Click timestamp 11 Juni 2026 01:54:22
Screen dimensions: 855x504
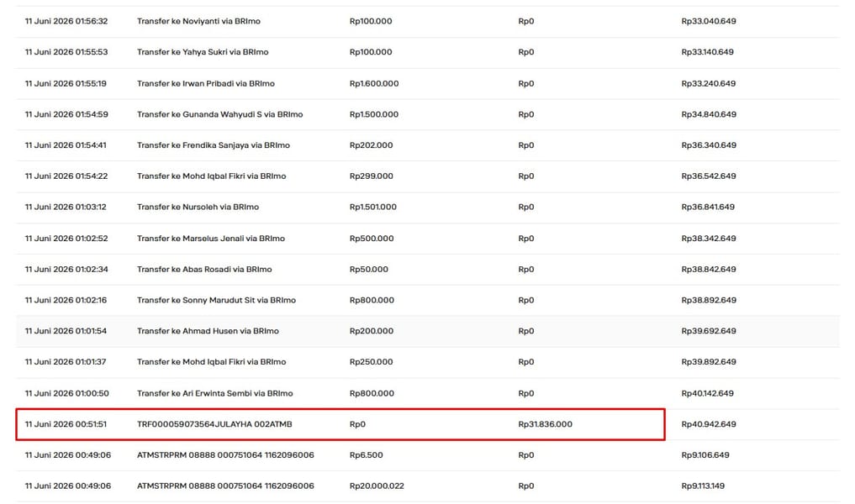point(66,176)
